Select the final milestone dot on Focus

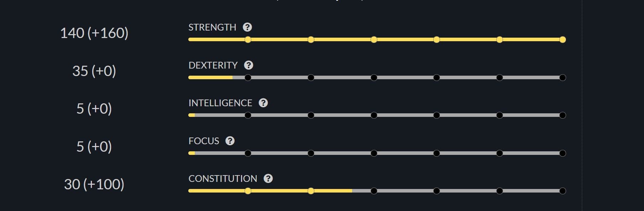(x=562, y=153)
